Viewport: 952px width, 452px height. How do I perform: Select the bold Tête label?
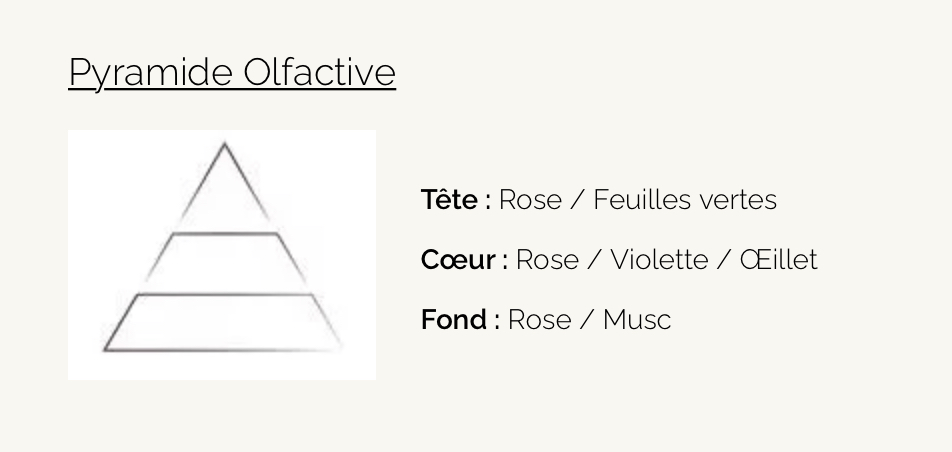click(449, 199)
